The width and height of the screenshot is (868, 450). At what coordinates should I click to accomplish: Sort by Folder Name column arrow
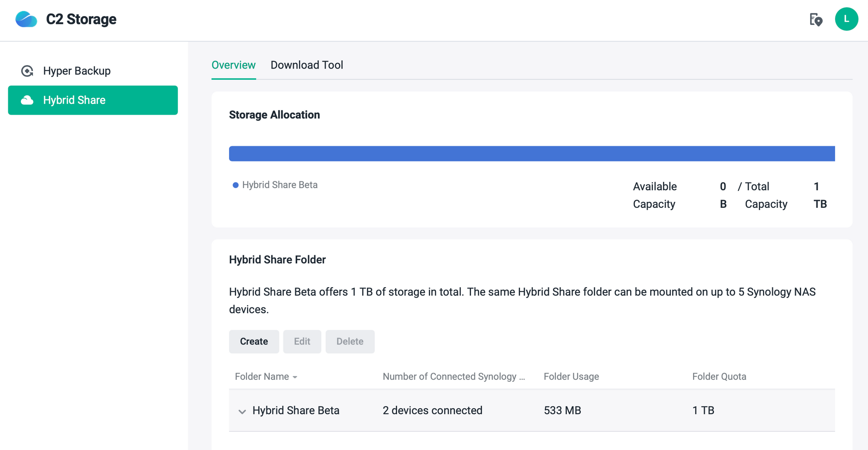pyautogui.click(x=295, y=377)
